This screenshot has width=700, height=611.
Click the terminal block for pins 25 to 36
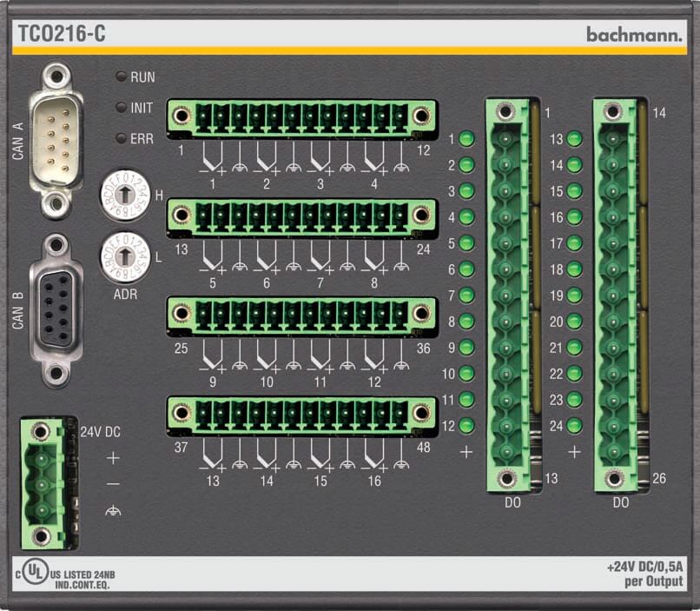(301, 315)
